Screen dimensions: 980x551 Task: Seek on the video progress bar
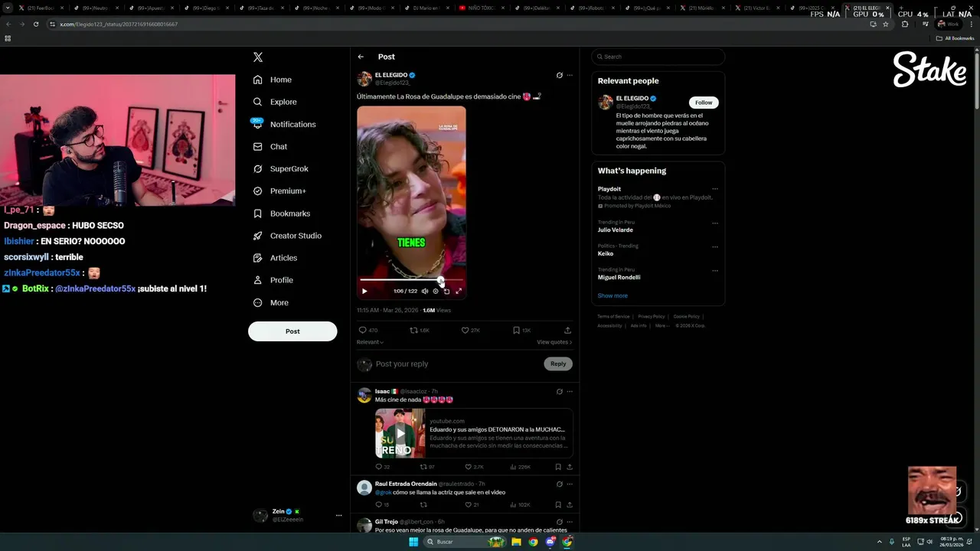pos(411,280)
